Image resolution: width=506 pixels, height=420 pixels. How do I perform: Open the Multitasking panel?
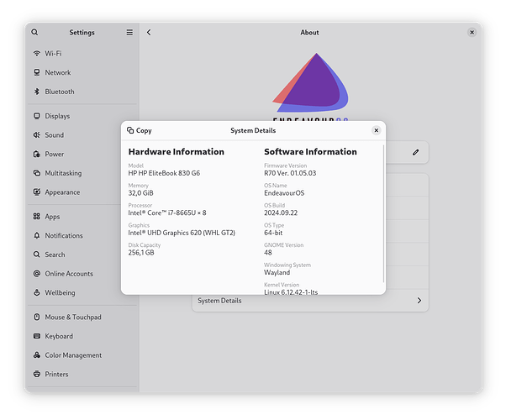tap(63, 173)
